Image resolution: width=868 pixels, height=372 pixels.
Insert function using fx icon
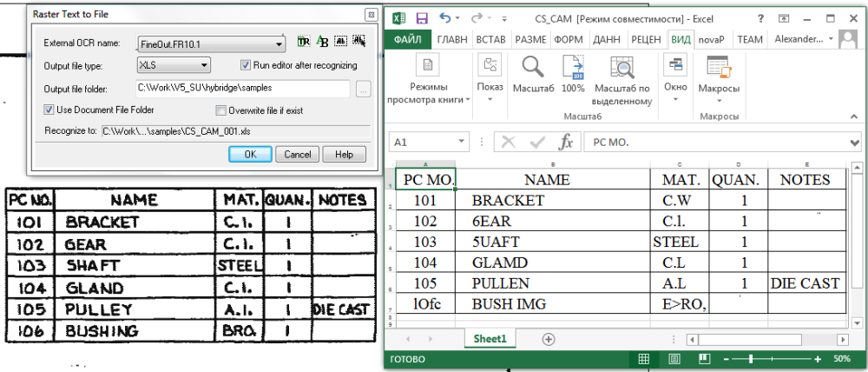point(566,143)
